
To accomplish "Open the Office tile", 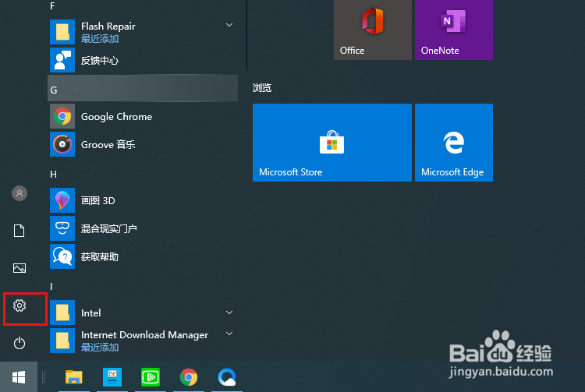I will (373, 30).
